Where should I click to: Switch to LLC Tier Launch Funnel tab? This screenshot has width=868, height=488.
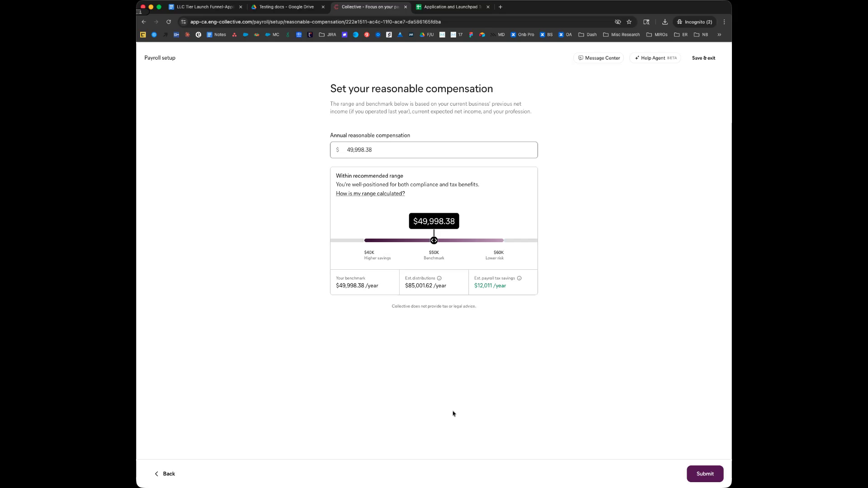point(204,7)
